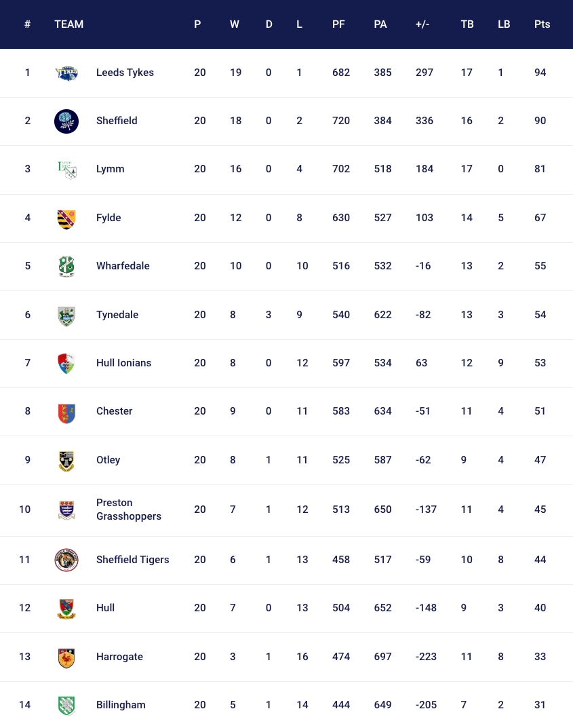This screenshot has height=728, width=573.
Task: Open the Preston Grasshoppers team name
Action: (x=129, y=510)
